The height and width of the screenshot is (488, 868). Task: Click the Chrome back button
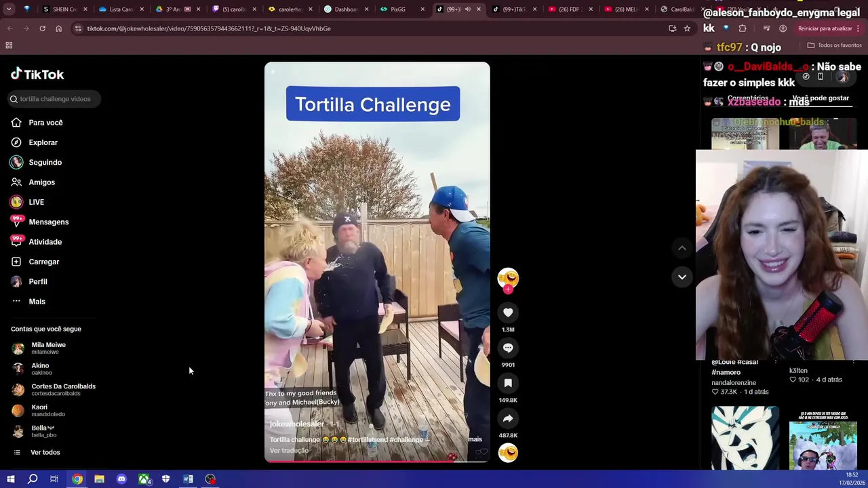click(9, 28)
